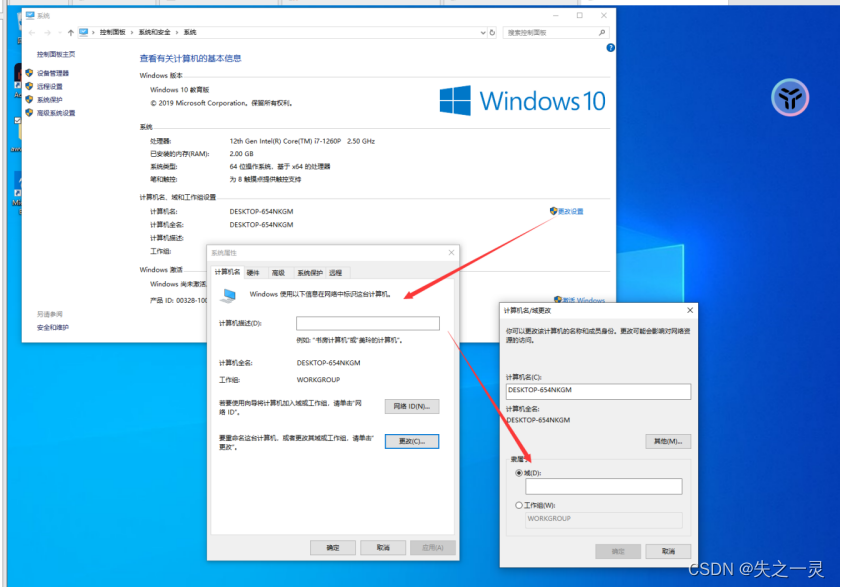The width and height of the screenshot is (841, 588).
Task: Go back using the System window back arrow
Action: point(32,33)
